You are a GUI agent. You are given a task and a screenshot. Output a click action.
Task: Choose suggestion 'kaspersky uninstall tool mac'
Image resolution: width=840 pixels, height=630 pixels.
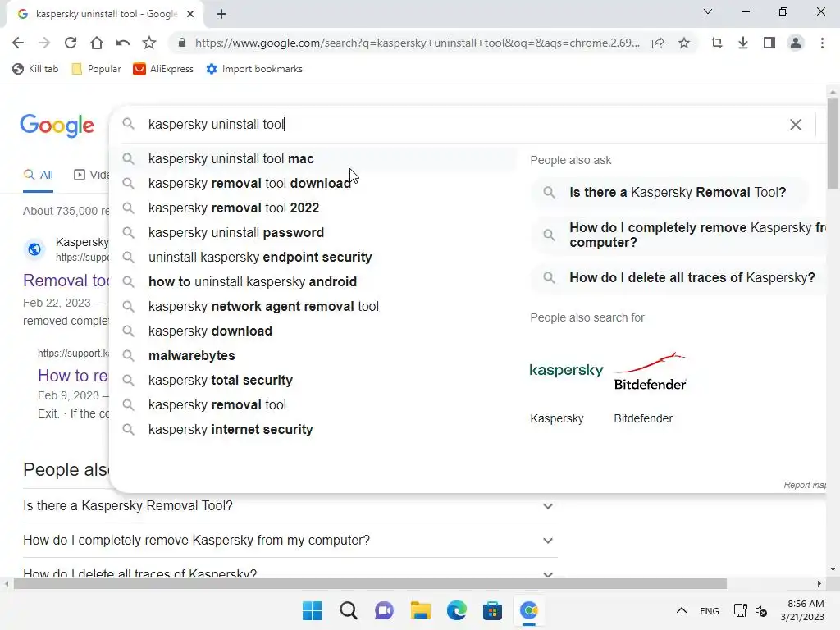(314, 158)
